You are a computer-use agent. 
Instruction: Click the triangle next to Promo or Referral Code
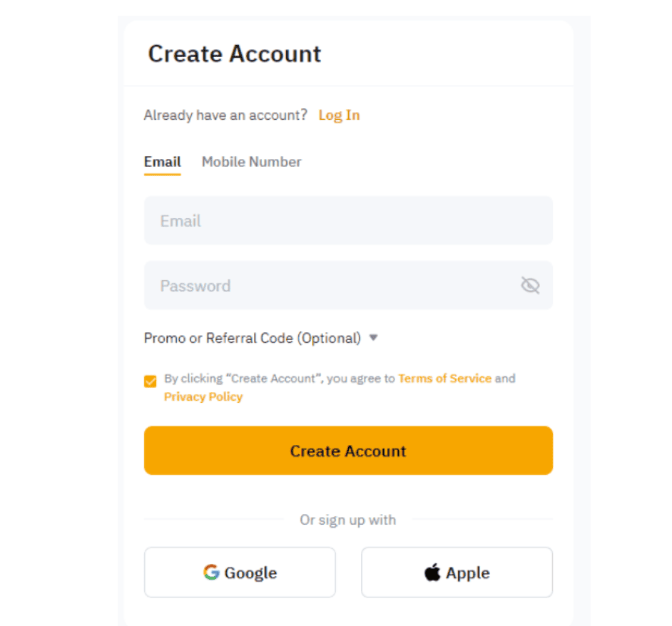374,338
